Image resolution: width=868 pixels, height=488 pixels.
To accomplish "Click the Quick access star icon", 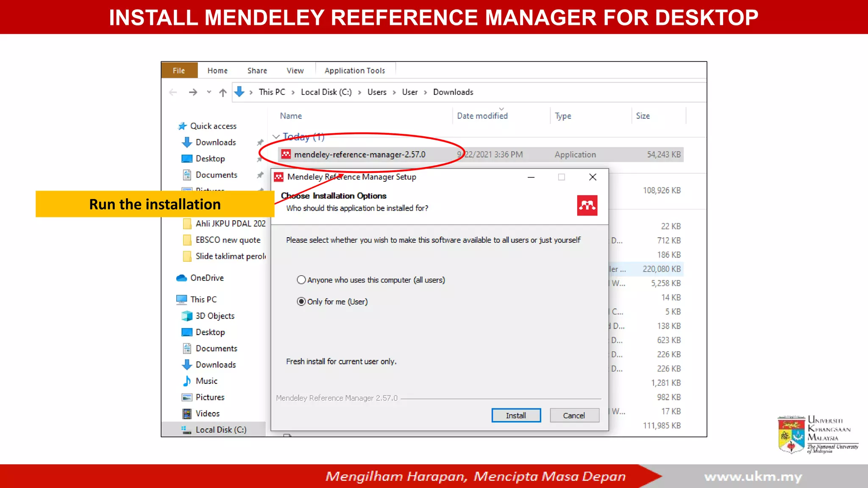I will (182, 126).
